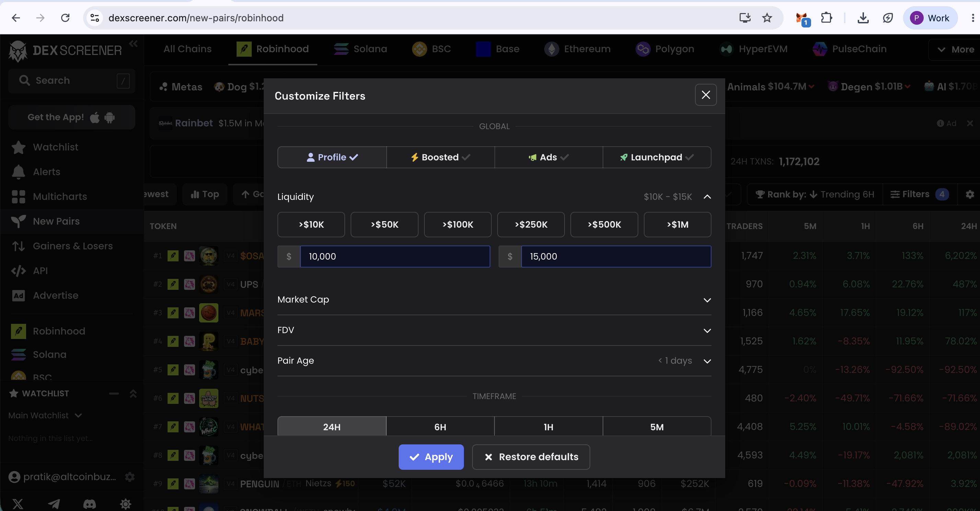This screenshot has width=980, height=511.
Task: Select the 5M timeframe option
Action: [657, 427]
